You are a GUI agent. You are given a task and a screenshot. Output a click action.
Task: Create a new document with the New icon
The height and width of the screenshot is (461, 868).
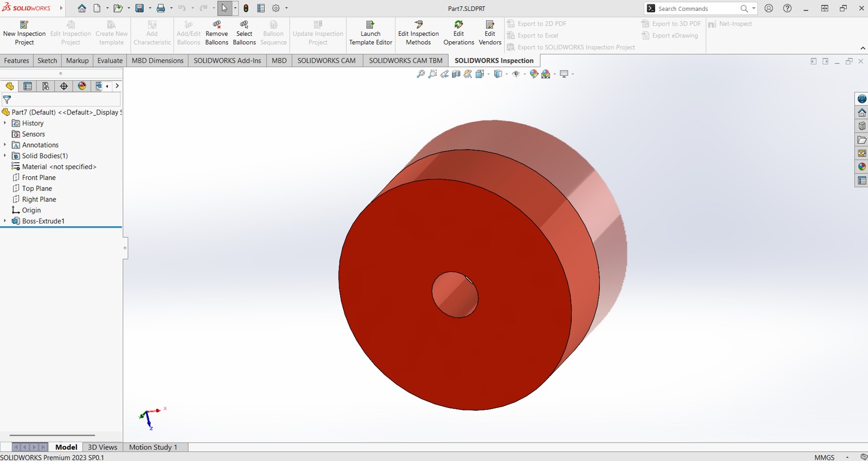pos(97,8)
